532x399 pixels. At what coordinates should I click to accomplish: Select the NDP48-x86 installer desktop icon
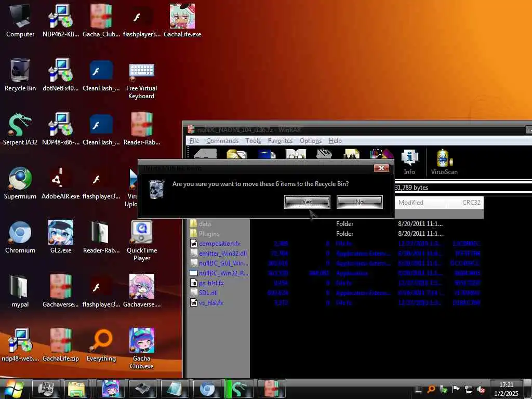61,129
